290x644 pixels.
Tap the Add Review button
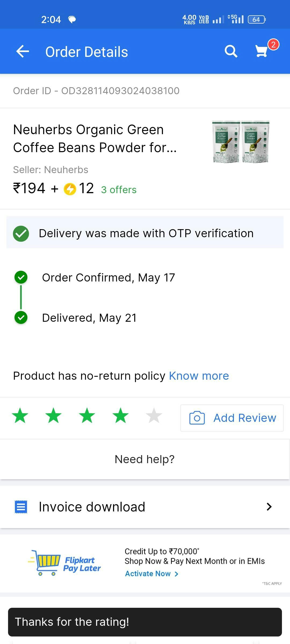[x=232, y=418]
